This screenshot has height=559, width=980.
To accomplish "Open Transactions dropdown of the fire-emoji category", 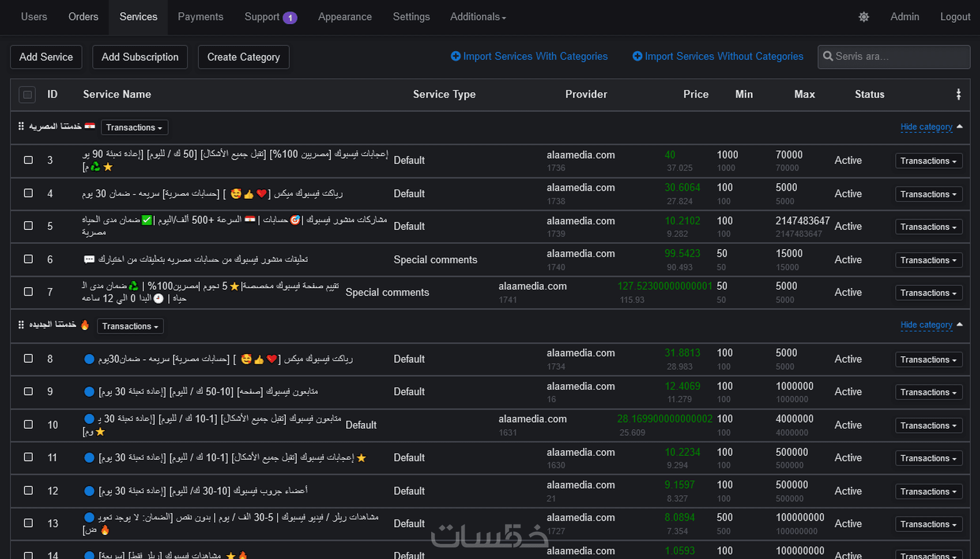I will tap(130, 326).
